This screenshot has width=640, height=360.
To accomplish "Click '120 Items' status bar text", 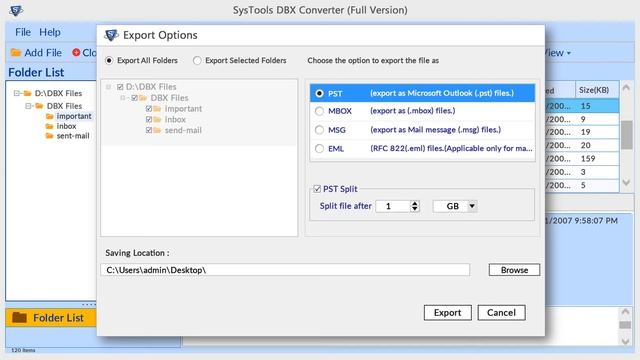I will [x=23, y=350].
